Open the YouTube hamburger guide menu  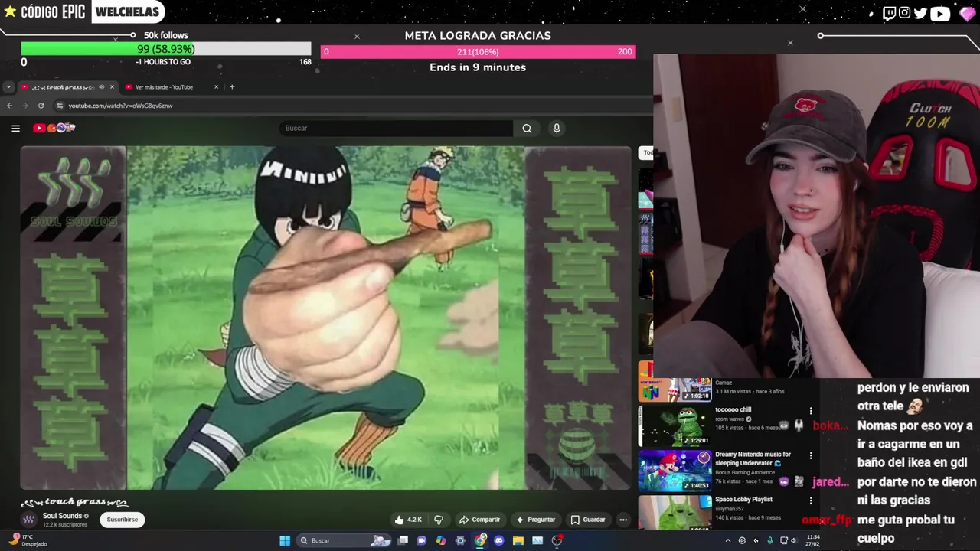[x=15, y=128]
